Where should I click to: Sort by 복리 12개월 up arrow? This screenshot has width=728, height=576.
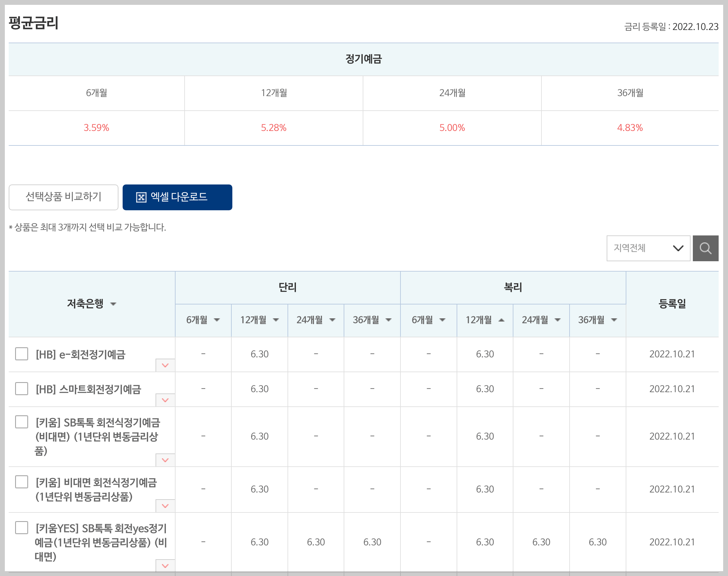[x=501, y=320]
